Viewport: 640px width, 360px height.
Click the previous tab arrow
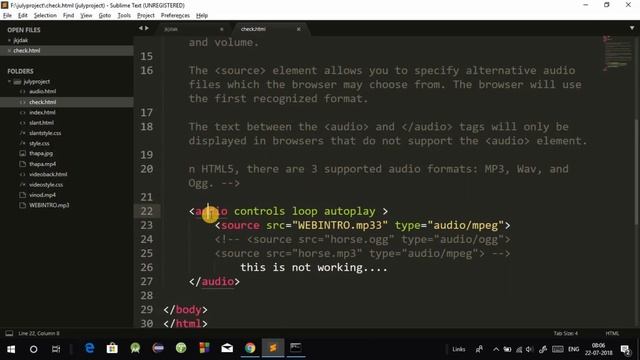pyautogui.click(x=140, y=28)
